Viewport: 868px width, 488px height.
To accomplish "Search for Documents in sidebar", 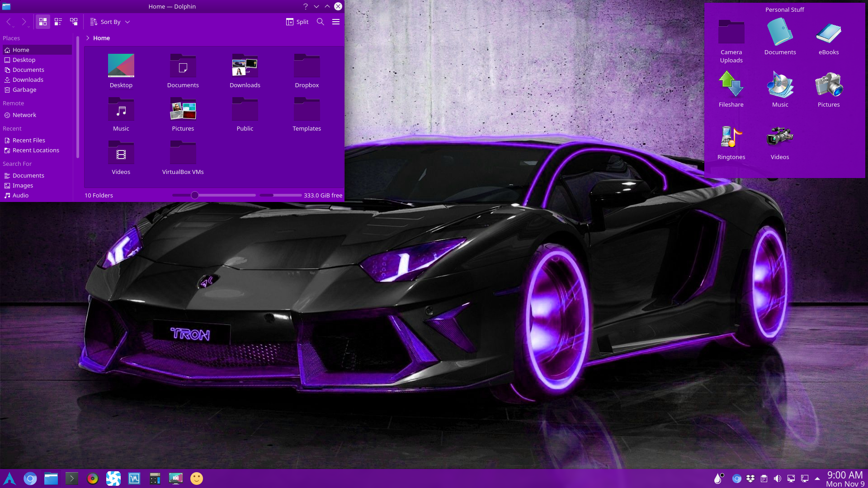I will (37, 175).
